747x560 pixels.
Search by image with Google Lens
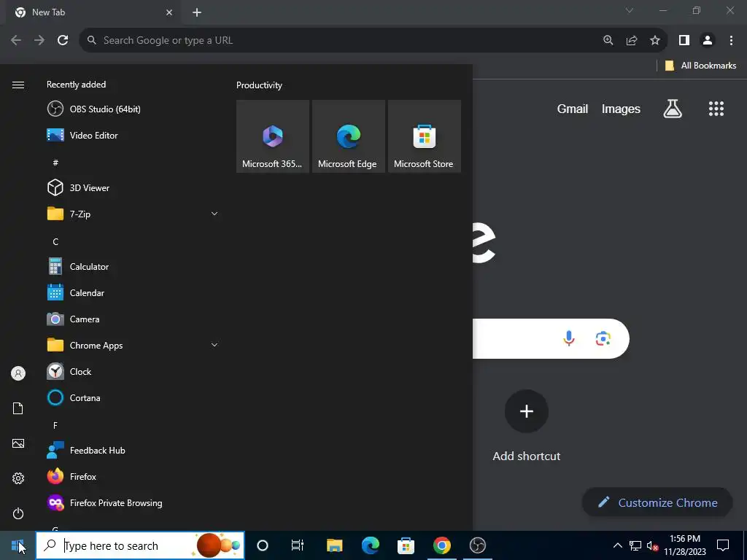click(603, 338)
